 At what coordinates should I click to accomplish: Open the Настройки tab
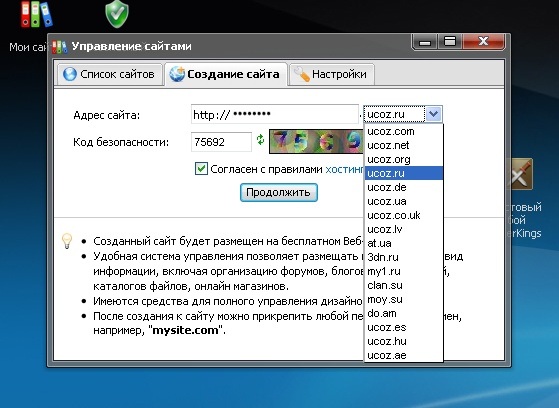coord(332,74)
